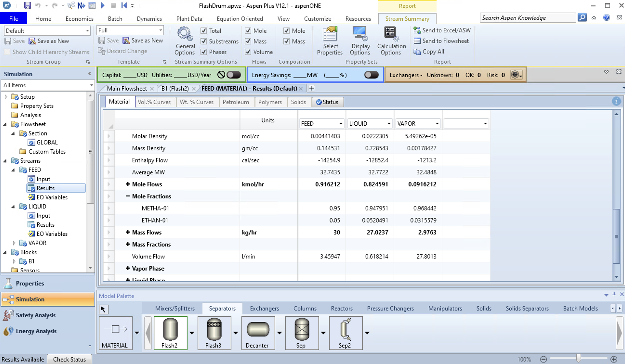This screenshot has height=364, width=625.
Task: Uncheck the Substreams checkbox
Action: pos(204,41)
